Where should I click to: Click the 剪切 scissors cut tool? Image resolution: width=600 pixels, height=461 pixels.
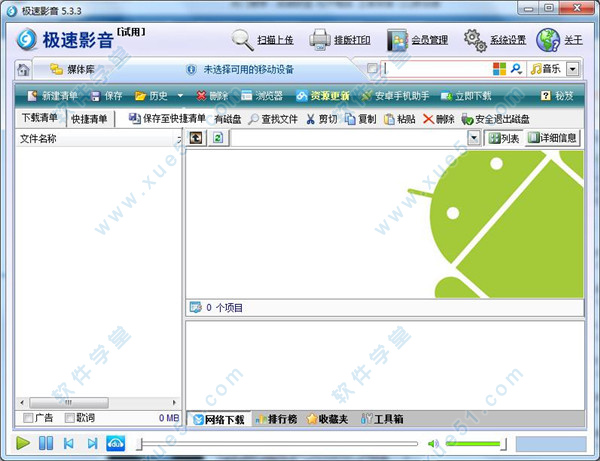click(322, 119)
